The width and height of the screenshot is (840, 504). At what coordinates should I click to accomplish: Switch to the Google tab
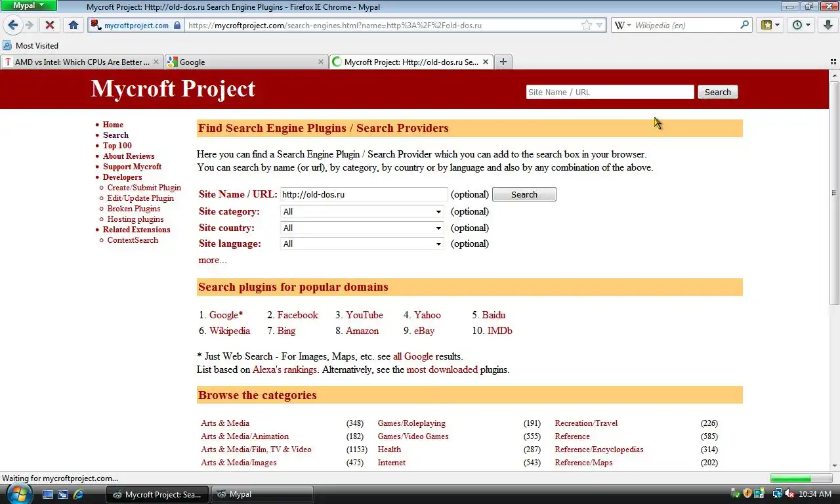point(246,62)
